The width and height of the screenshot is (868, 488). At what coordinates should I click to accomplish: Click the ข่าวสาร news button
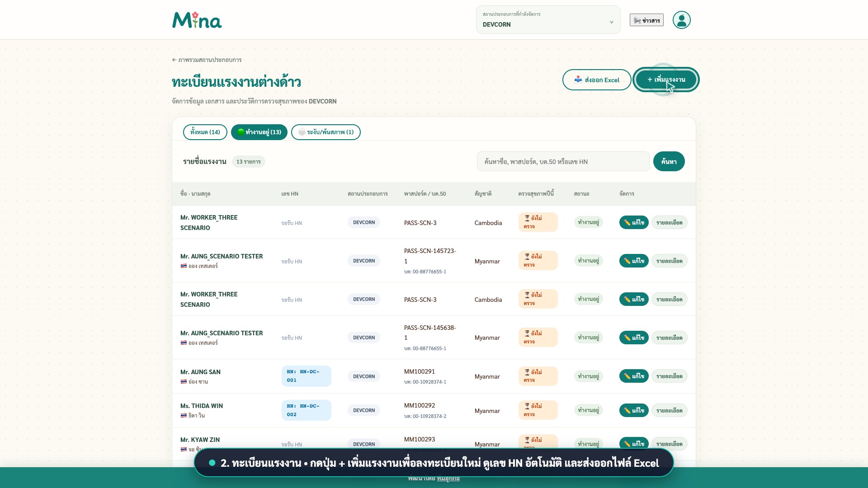click(x=646, y=20)
